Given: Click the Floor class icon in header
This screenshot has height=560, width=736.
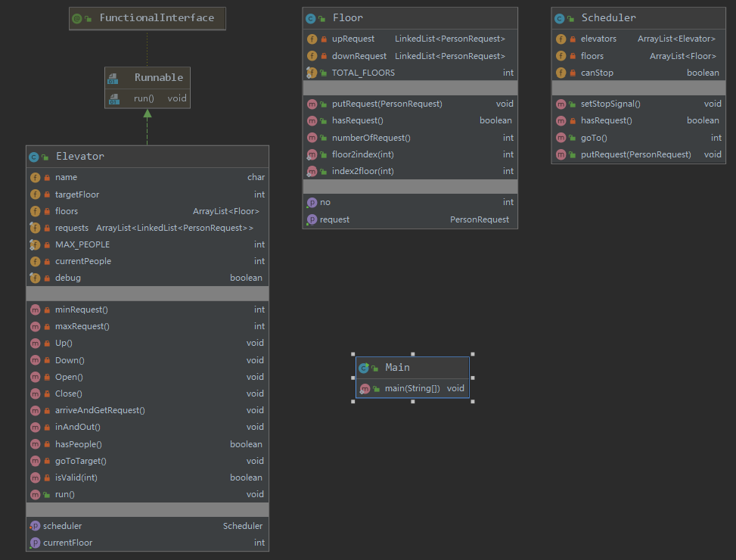Looking at the screenshot, I should point(311,18).
